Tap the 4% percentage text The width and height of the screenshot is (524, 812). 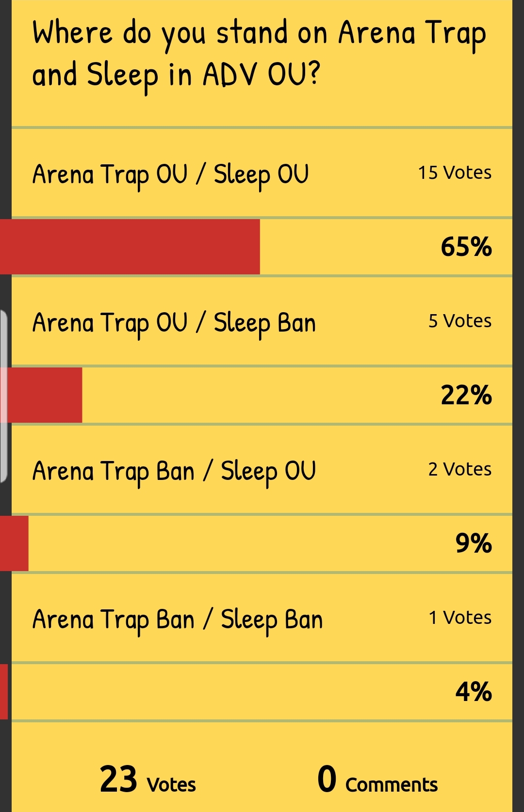(x=473, y=692)
